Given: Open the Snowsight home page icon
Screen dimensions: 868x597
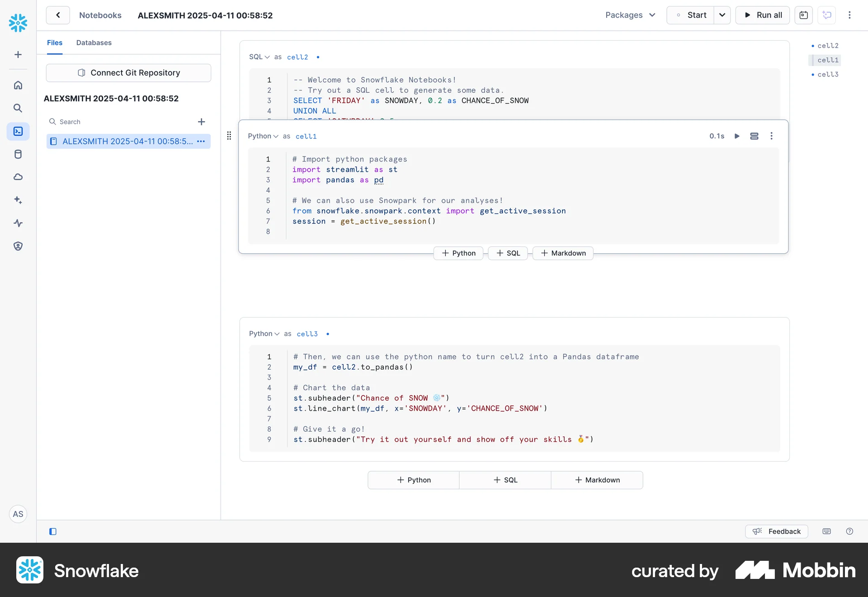Looking at the screenshot, I should (18, 85).
